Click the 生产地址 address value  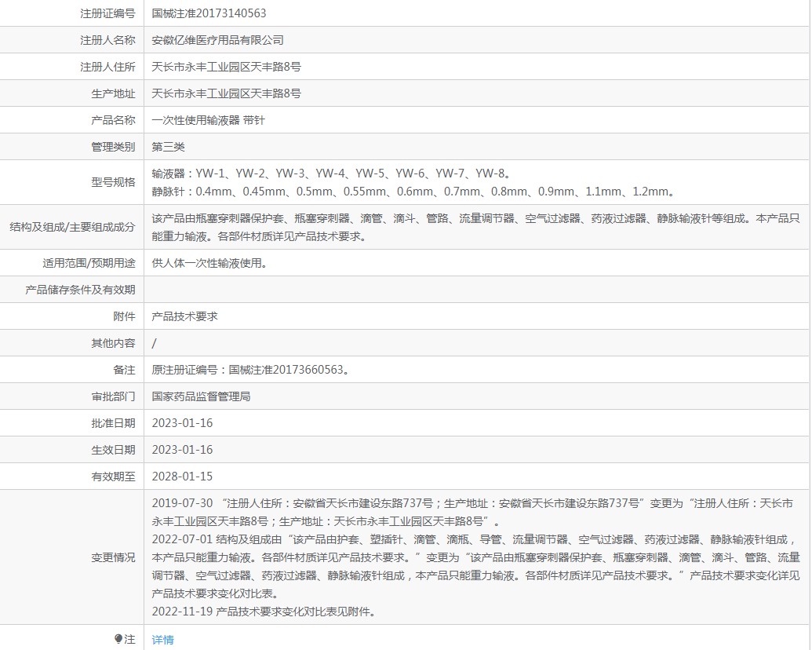tap(226, 93)
